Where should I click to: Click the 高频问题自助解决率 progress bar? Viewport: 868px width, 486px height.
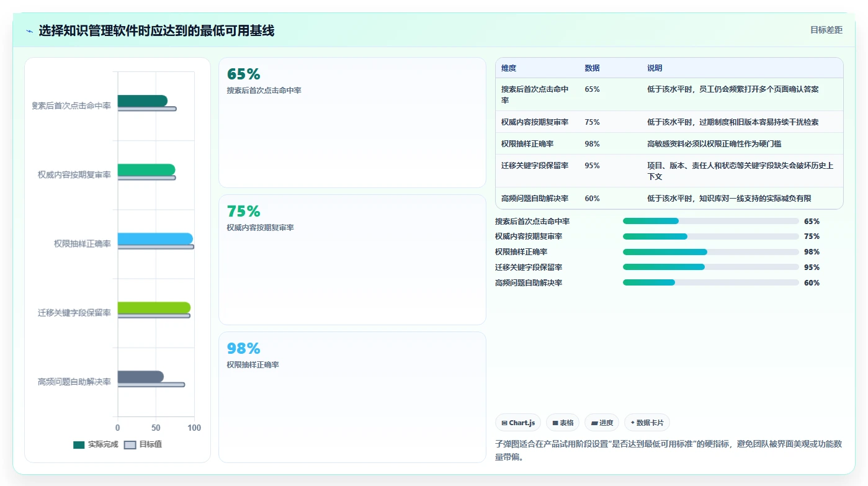[711, 282]
